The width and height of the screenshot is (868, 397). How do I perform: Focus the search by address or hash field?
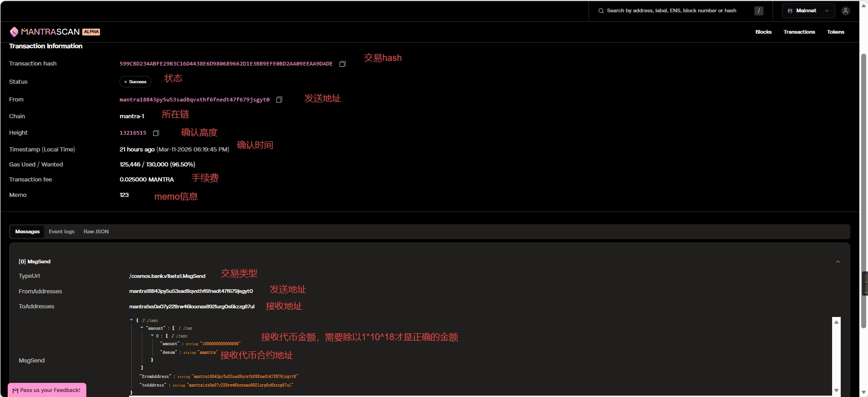click(x=672, y=11)
